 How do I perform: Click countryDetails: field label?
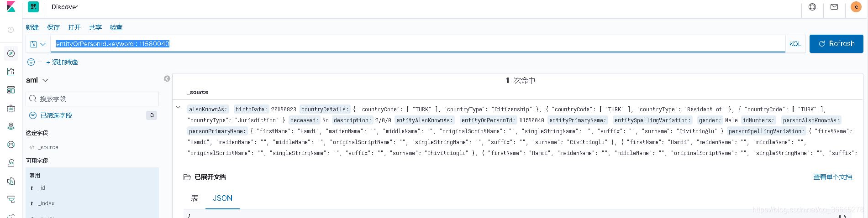pyautogui.click(x=325, y=109)
